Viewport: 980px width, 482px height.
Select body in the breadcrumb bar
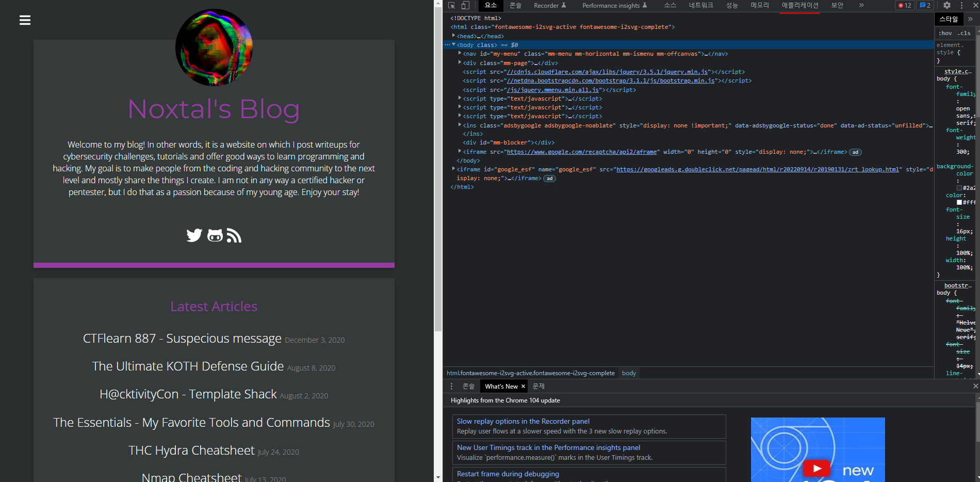629,373
